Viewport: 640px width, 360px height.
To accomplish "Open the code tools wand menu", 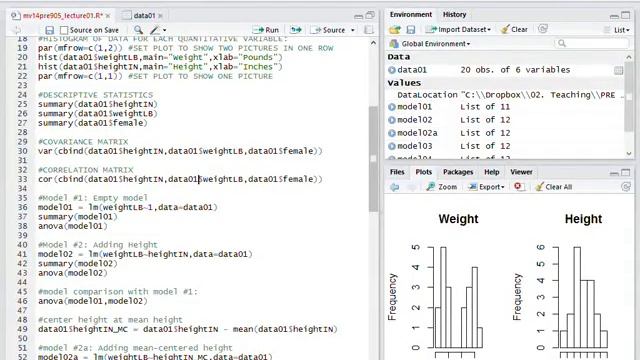I will [158, 30].
